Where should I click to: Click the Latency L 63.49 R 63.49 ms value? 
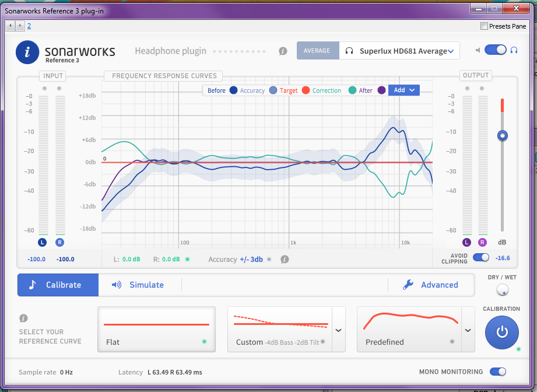click(x=175, y=372)
